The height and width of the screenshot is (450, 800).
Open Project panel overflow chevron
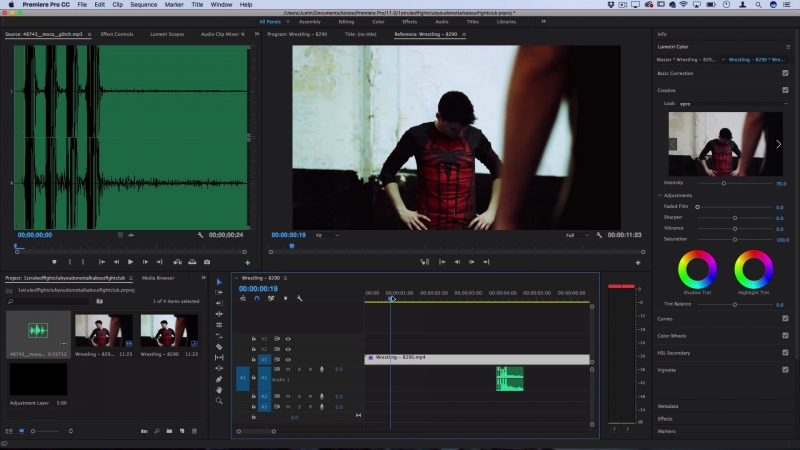pyautogui.click(x=204, y=278)
